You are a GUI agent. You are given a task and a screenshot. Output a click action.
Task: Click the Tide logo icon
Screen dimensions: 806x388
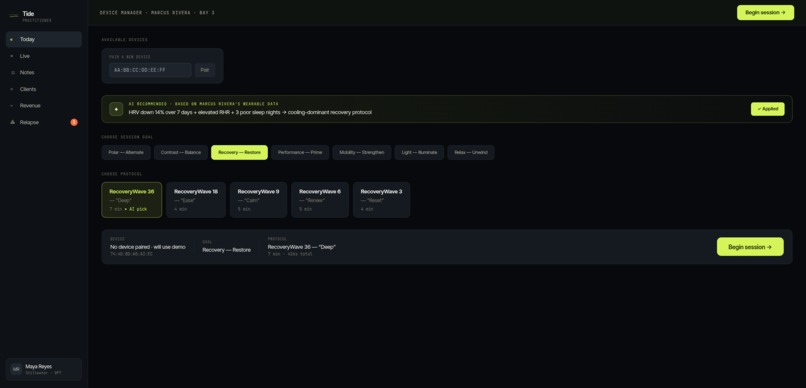(13, 16)
